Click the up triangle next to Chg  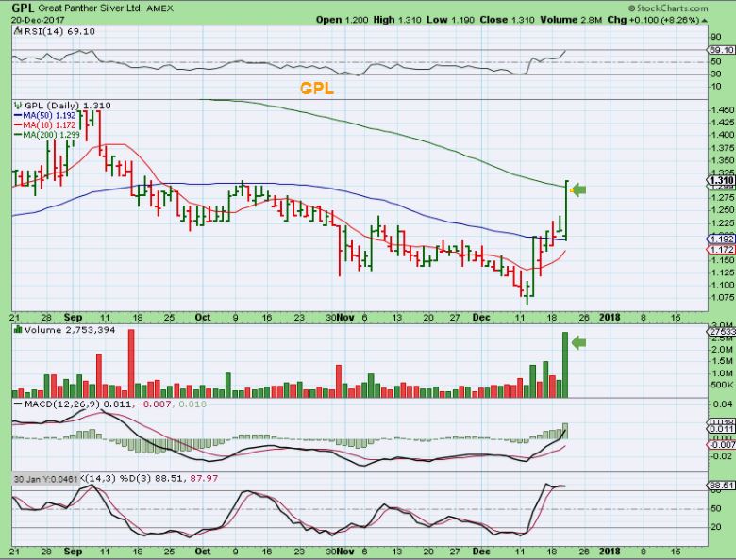705,21
